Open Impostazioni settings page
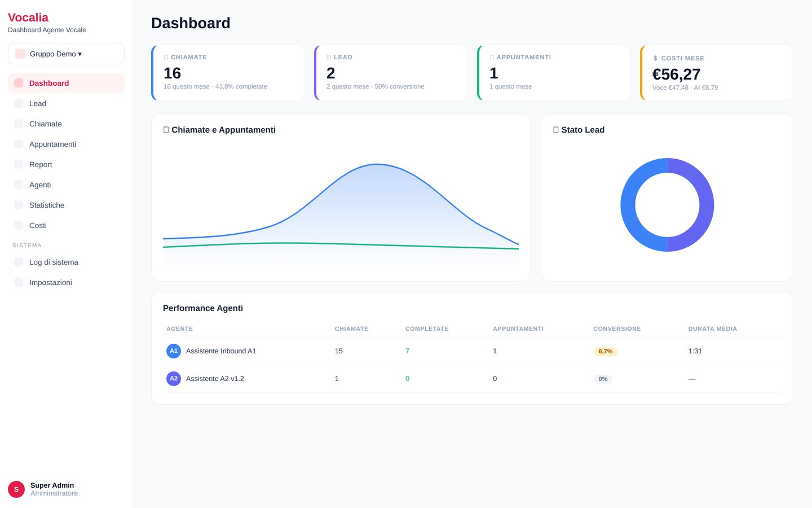The width and height of the screenshot is (812, 508). (66, 282)
